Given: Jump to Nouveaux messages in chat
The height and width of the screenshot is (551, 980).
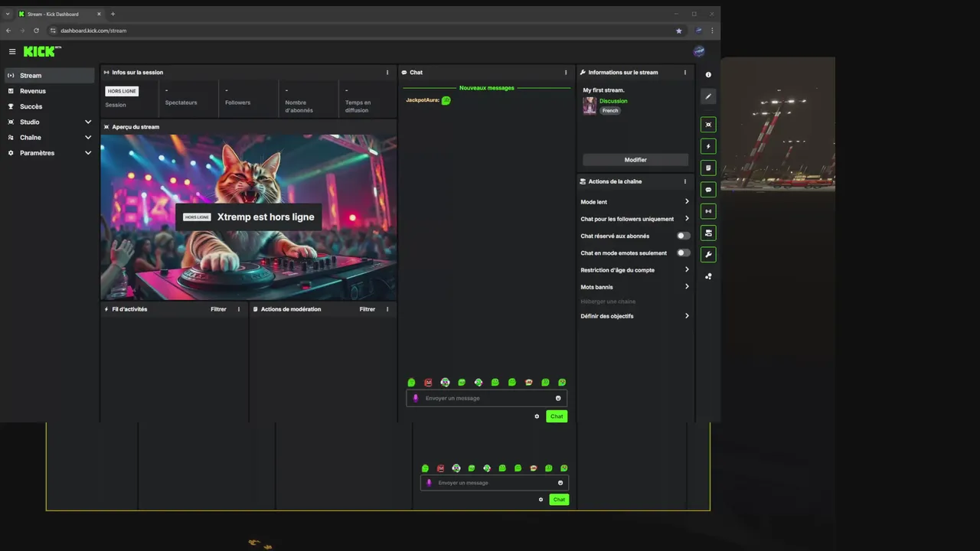Looking at the screenshot, I should [487, 88].
